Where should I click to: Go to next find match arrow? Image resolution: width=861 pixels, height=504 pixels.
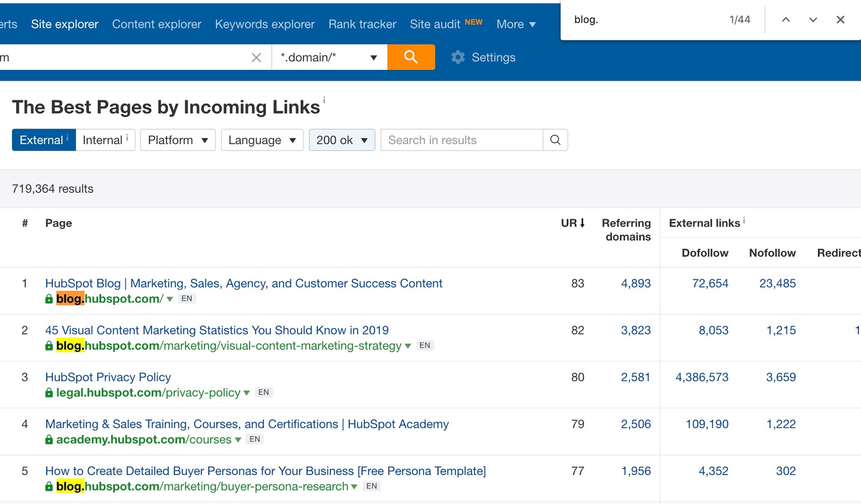(x=813, y=20)
